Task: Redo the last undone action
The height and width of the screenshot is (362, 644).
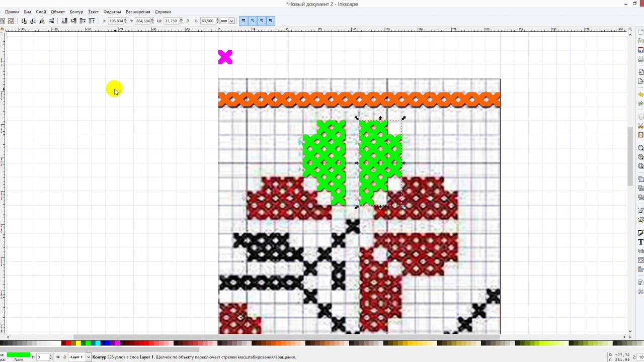Action: click(640, 104)
